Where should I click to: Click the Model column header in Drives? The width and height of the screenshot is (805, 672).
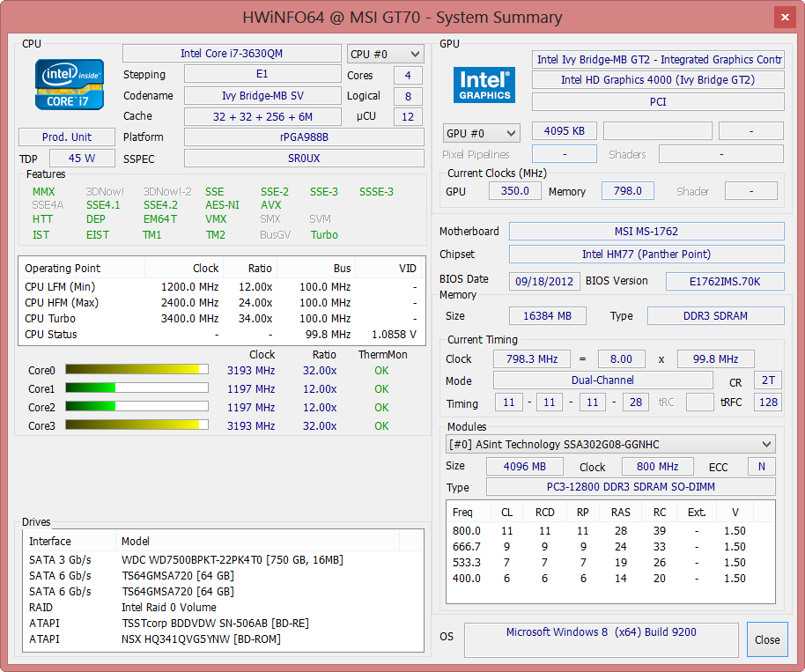pos(258,541)
